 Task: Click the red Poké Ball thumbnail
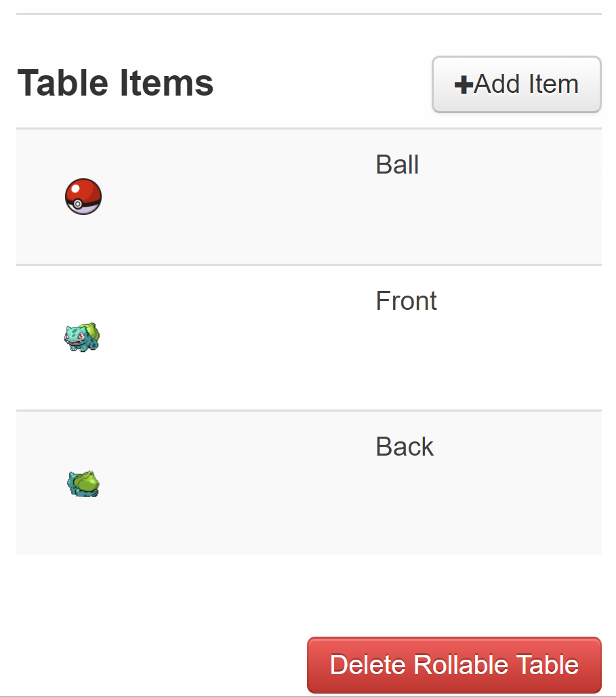point(83,197)
